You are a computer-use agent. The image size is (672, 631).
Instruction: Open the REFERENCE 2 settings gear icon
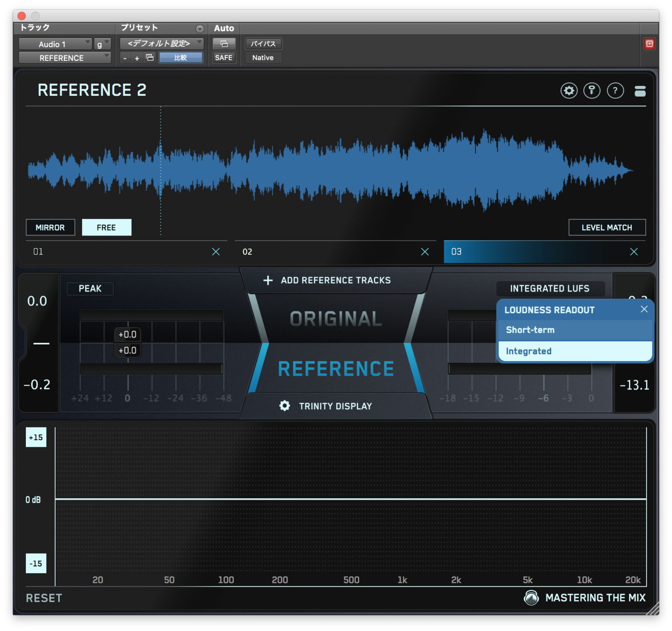569,91
